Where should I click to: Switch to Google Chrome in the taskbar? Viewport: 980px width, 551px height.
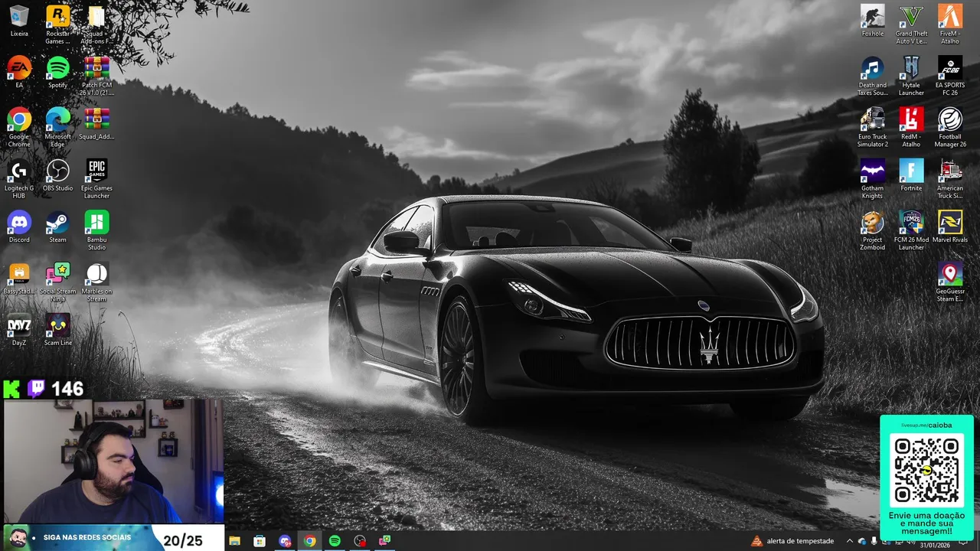pyautogui.click(x=309, y=541)
